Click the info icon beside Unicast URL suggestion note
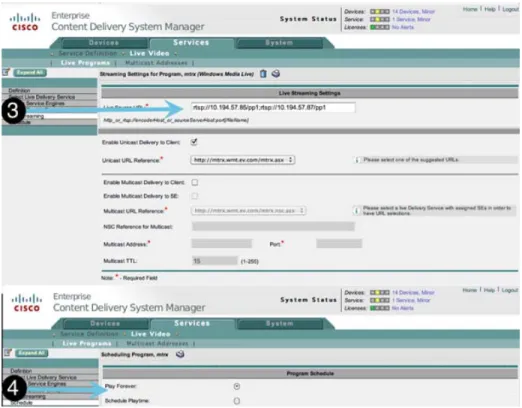 [357, 160]
